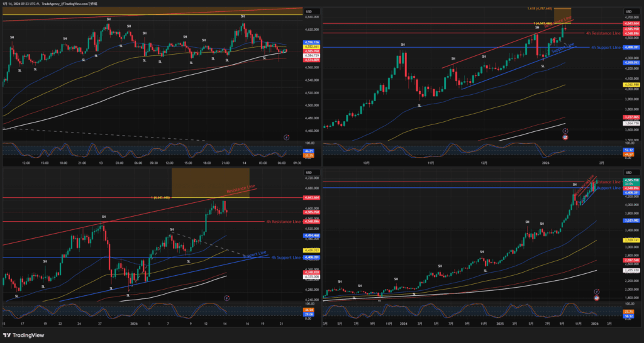
Task: Click the lightning event icon in bottom-right chart
Action: (597, 291)
